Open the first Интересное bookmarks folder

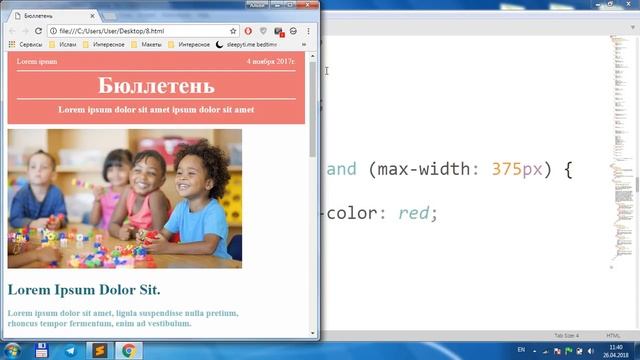104,44
